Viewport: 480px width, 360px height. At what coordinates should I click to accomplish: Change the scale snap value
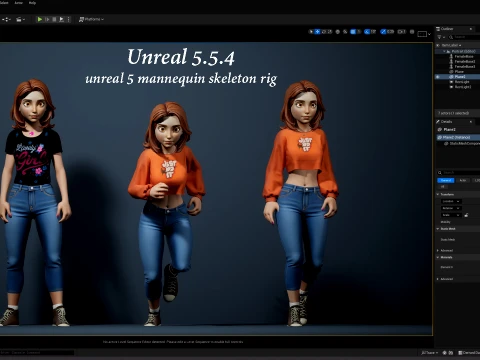pos(391,32)
